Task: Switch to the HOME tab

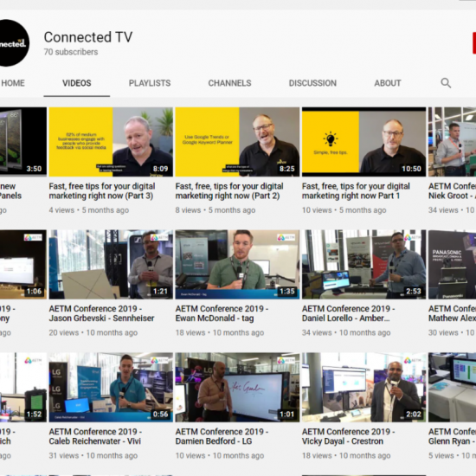Action: click(13, 83)
